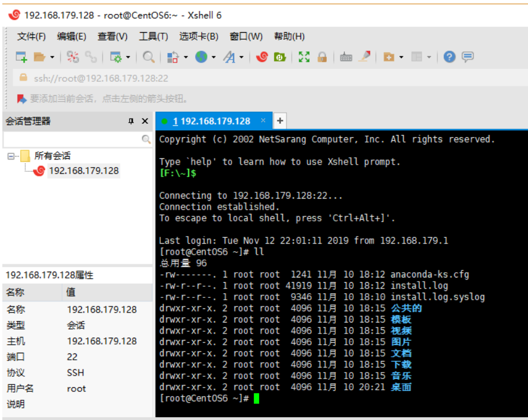This screenshot has width=528, height=420.
Task: Expand the globe encoding dropdown arrow
Action: click(213, 57)
